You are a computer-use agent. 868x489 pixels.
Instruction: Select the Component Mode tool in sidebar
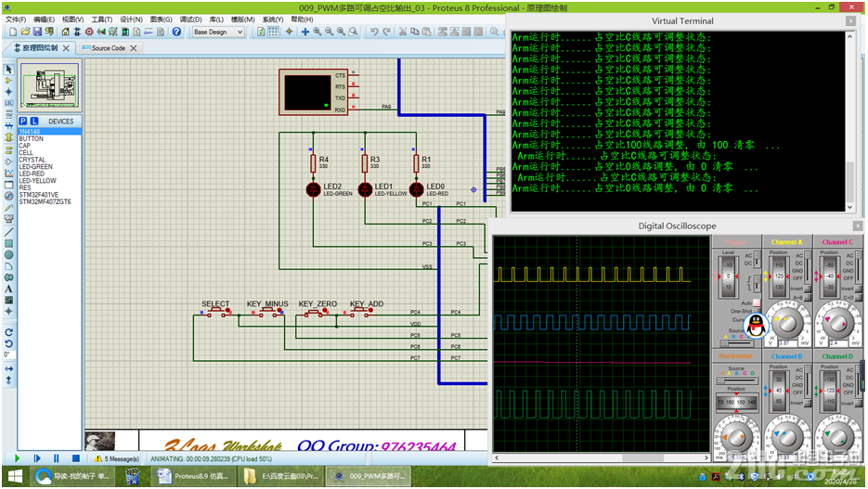click(8, 81)
